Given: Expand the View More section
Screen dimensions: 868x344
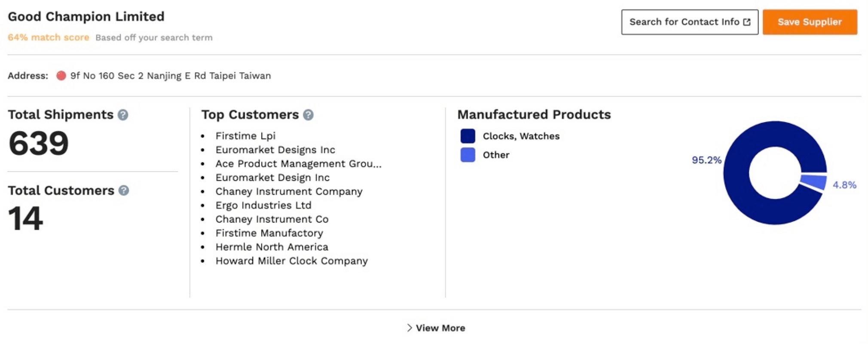Looking at the screenshot, I should click(x=440, y=328).
